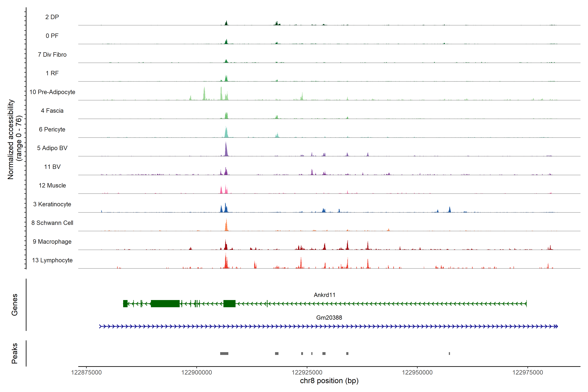The height and width of the screenshot is (392, 588).
Task: Select the 5 Adipo BV track label
Action: pyautogui.click(x=52, y=148)
